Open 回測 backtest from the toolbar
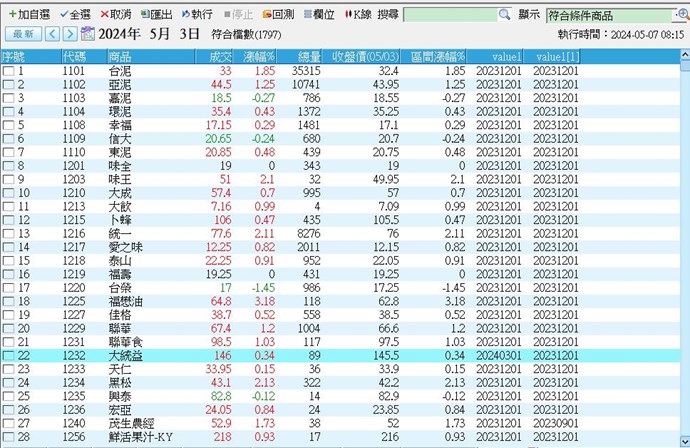This screenshot has width=690, height=448. click(x=277, y=15)
